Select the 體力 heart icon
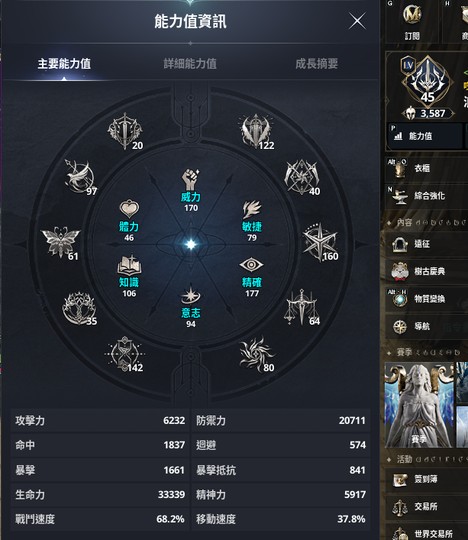This screenshot has height=540, width=468. tap(129, 209)
